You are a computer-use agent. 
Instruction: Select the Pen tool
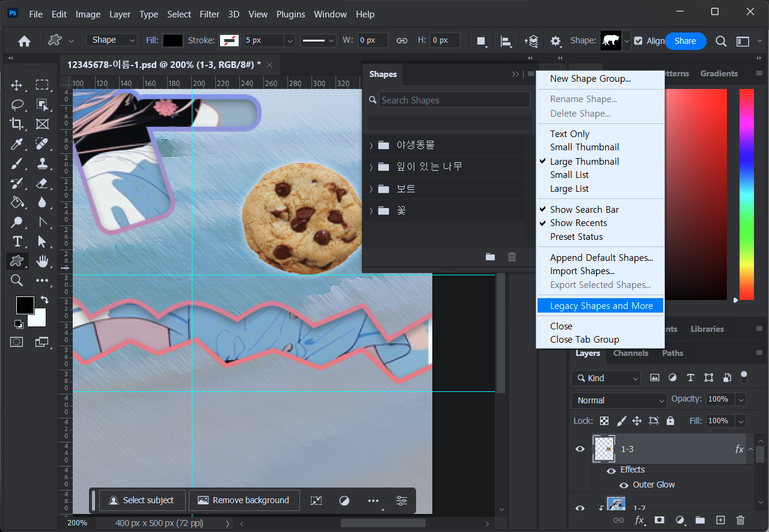pos(42,222)
